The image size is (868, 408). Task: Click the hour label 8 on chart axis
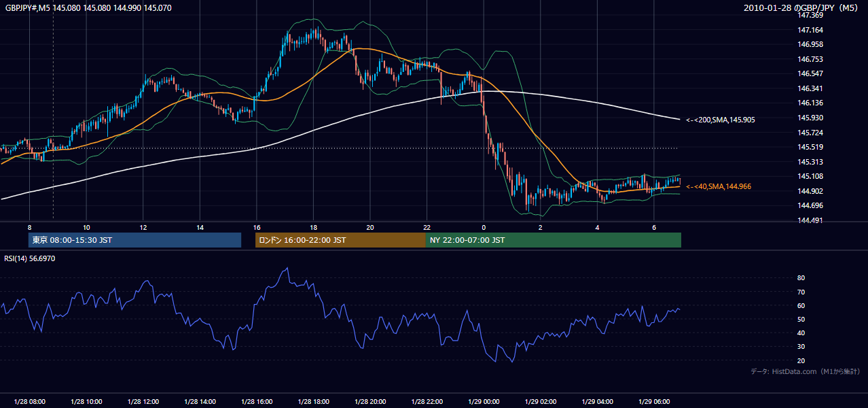(x=29, y=227)
